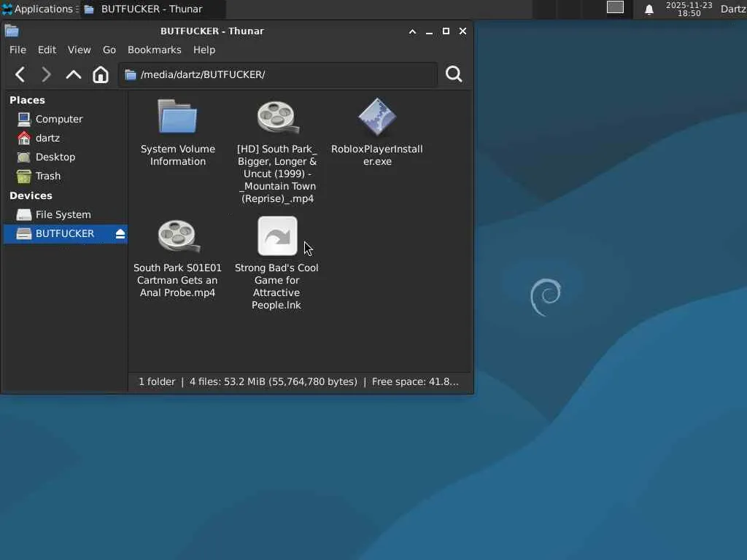The image size is (747, 560).
Task: Click the search magnifier icon
Action: (x=454, y=74)
